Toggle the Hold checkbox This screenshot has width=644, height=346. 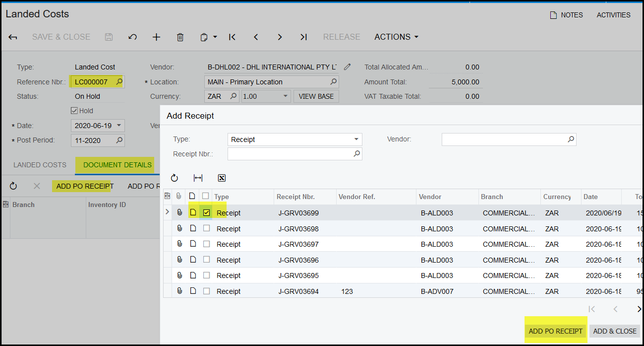pos(74,111)
